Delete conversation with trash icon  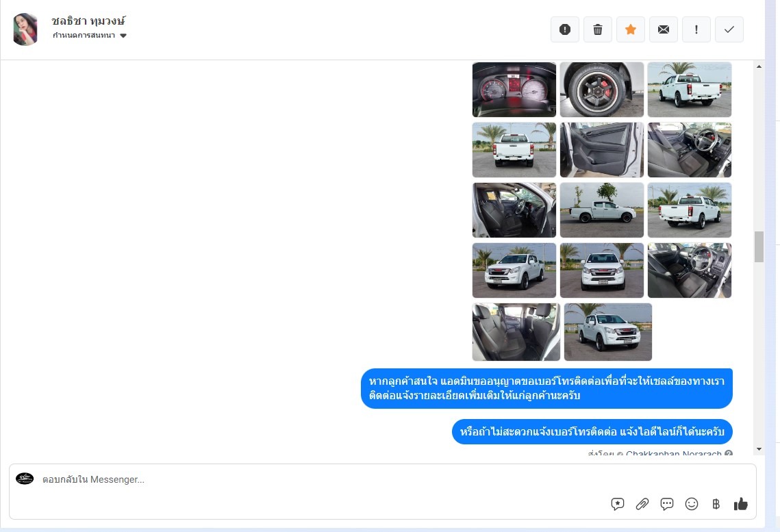[x=597, y=29]
